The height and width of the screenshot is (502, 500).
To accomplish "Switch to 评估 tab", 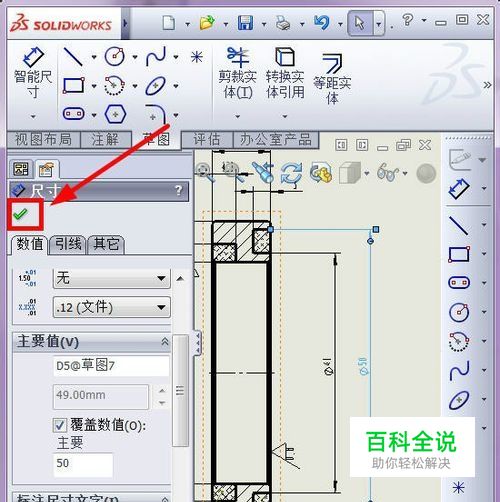I will pyautogui.click(x=207, y=139).
